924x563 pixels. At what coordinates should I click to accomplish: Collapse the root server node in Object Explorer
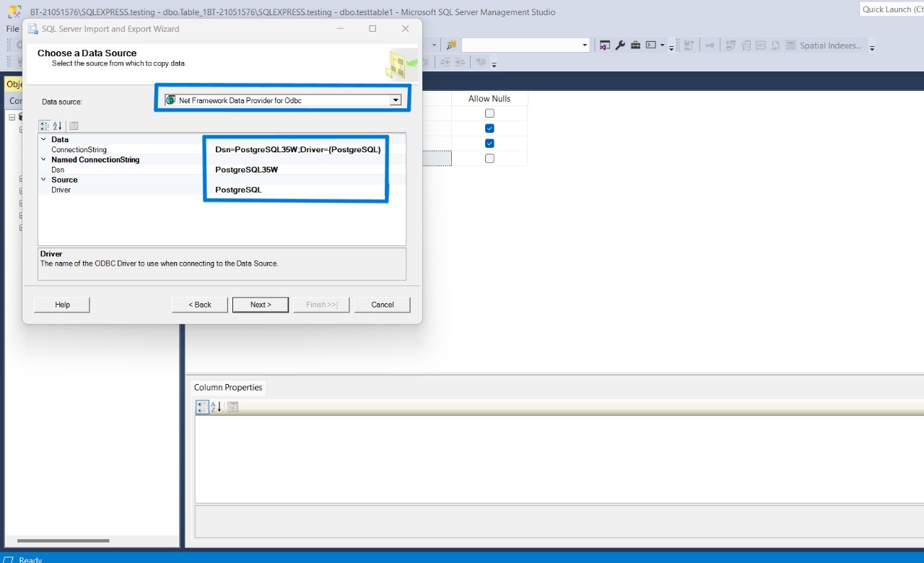pos(12,117)
